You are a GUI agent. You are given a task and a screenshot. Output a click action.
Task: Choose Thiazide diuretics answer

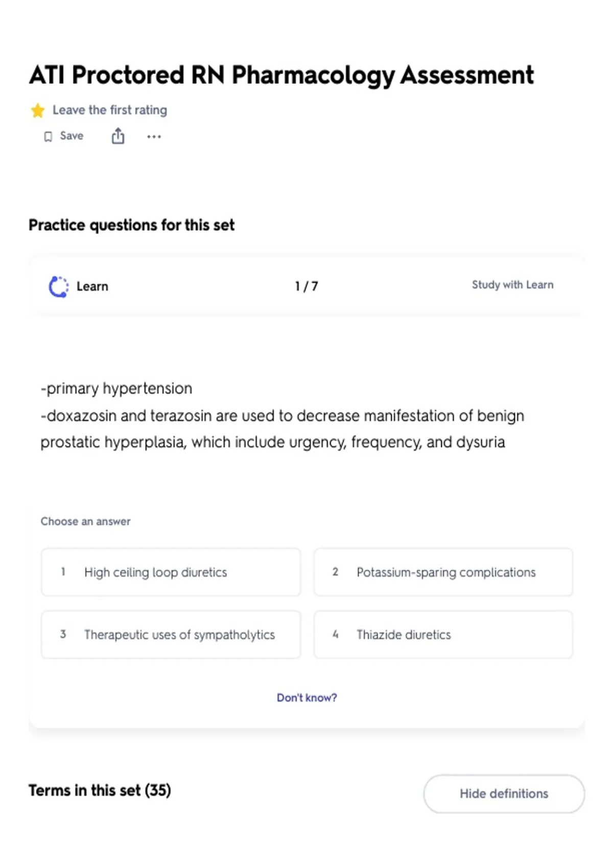443,635
